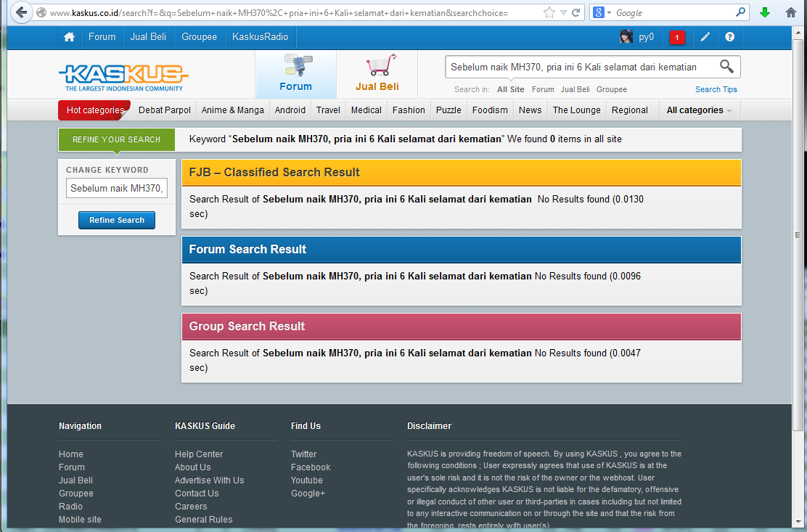This screenshot has height=532, width=807.
Task: Open the Forum microphone section
Action: click(296, 74)
